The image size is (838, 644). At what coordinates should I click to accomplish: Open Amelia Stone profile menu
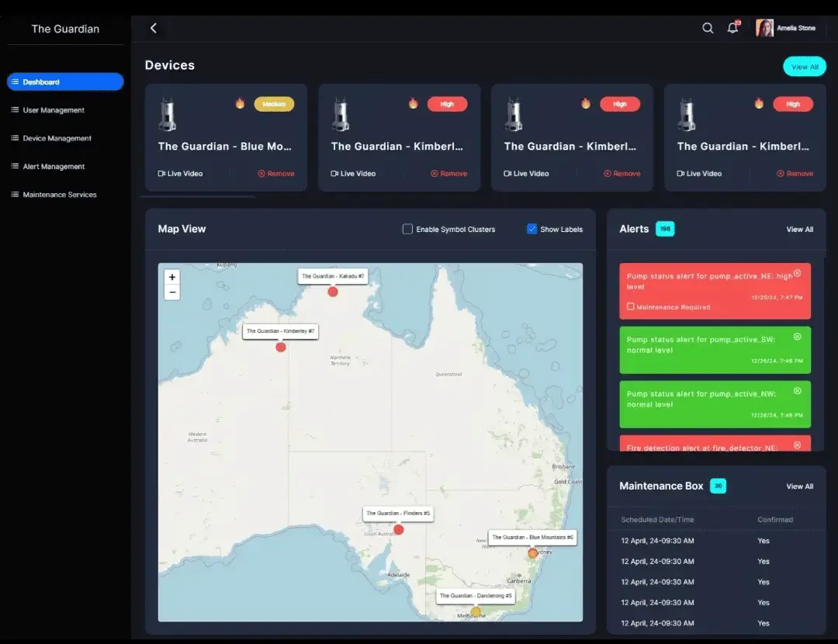785,28
